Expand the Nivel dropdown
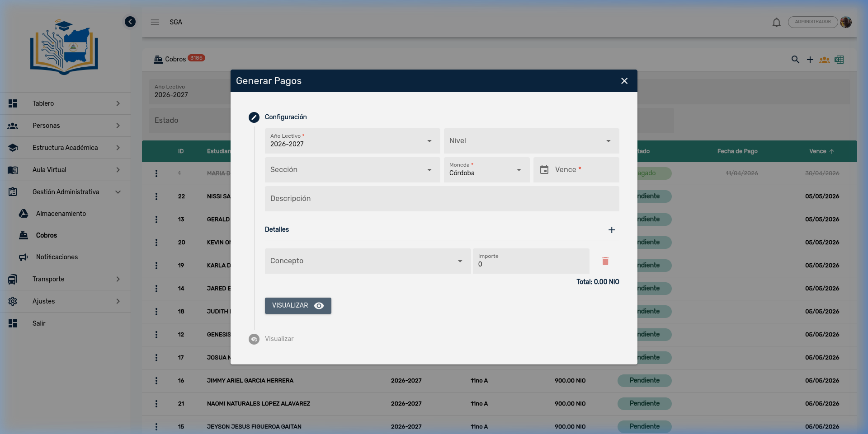This screenshot has width=868, height=434. [x=608, y=141]
